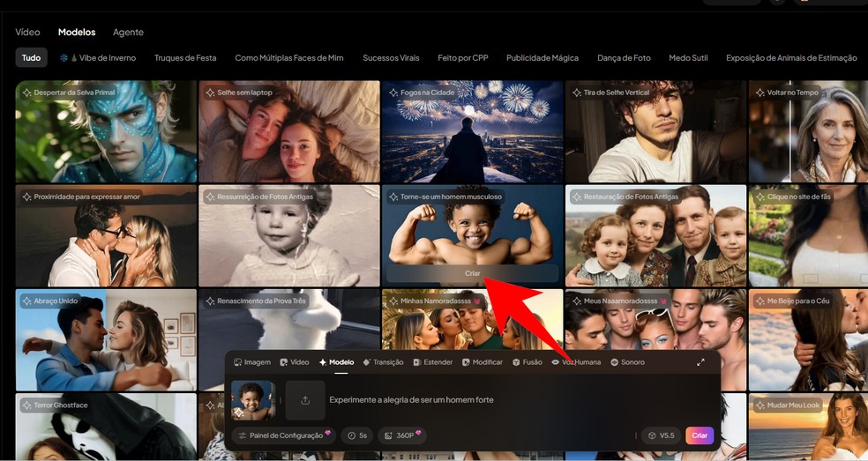Switch creation panel to Transição mode
Image resolution: width=868 pixels, height=461 pixels.
[x=383, y=362]
